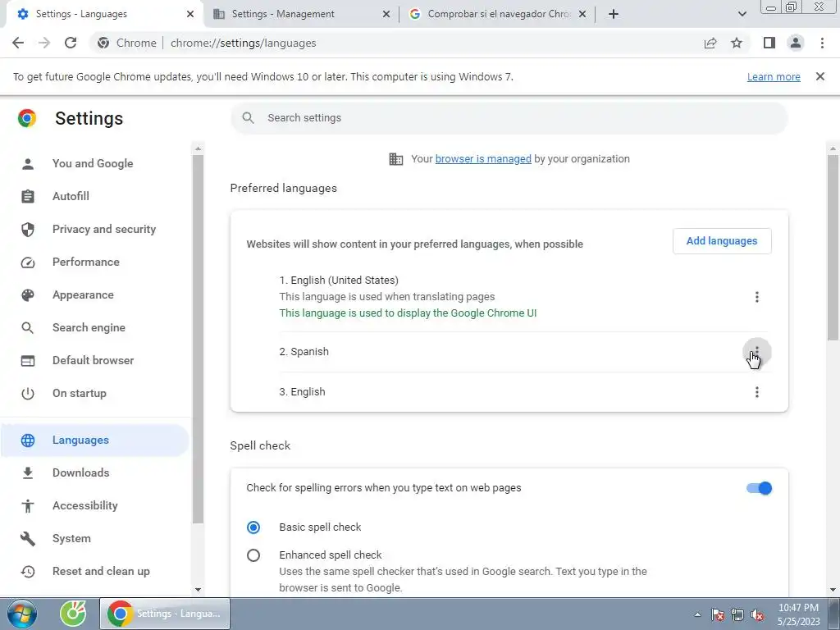This screenshot has height=630, width=840.
Task: Open the Windows Start menu orb
Action: coord(22,614)
